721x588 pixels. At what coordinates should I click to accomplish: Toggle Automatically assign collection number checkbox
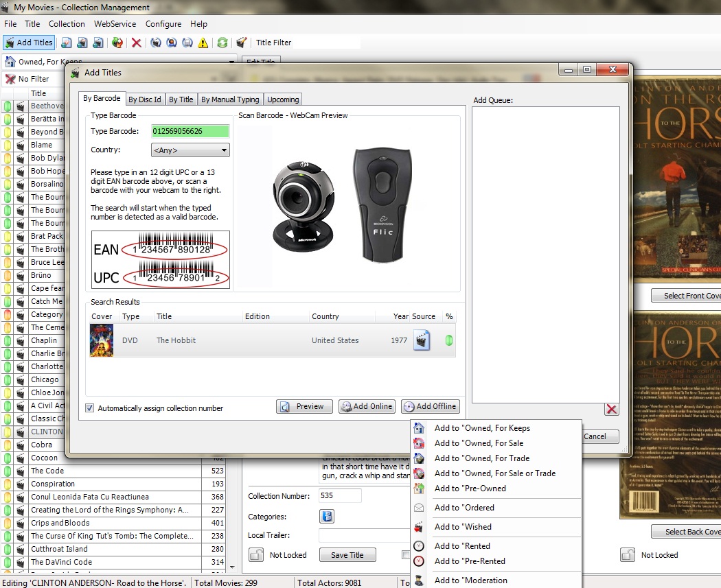coord(90,408)
